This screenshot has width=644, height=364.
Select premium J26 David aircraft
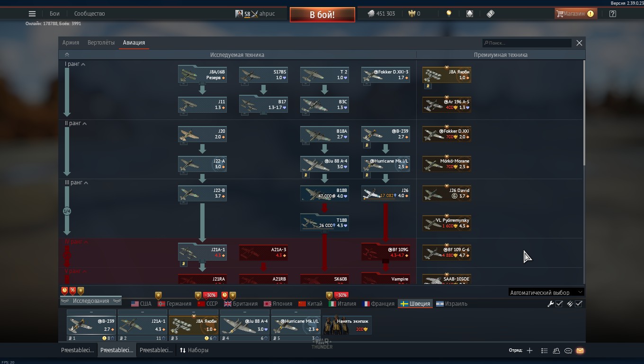tap(447, 193)
